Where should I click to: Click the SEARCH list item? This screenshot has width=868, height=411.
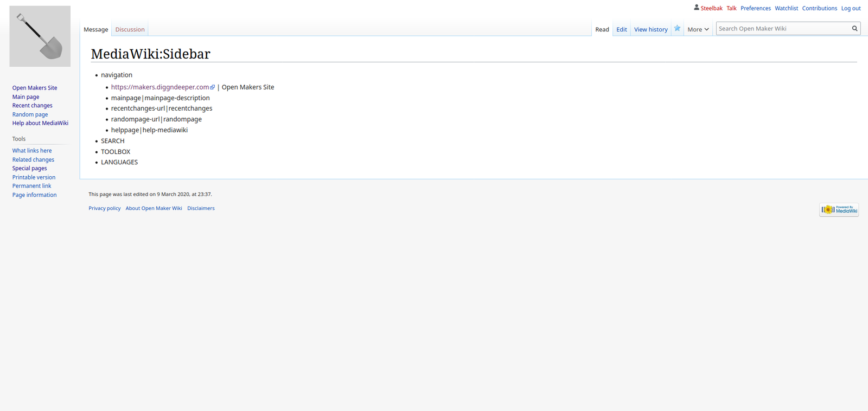coord(113,141)
